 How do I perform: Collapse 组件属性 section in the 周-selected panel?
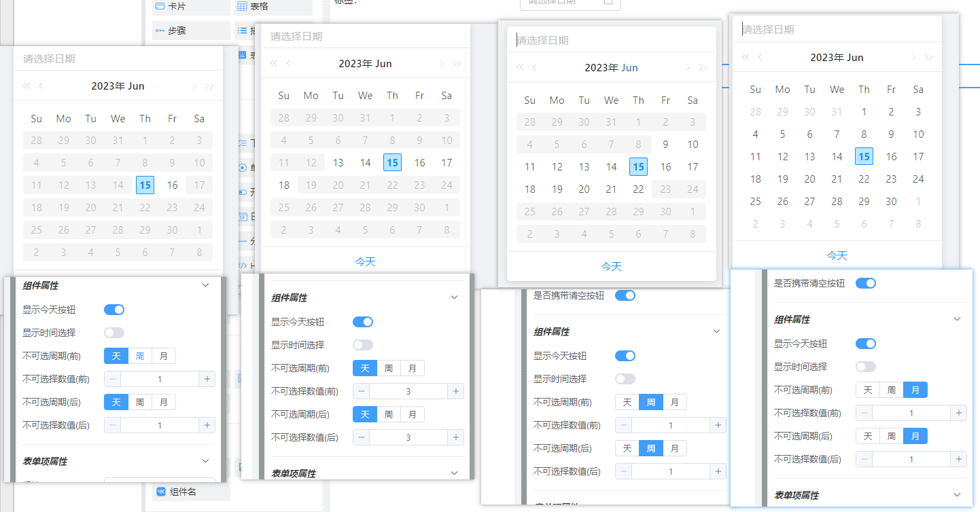coord(716,331)
